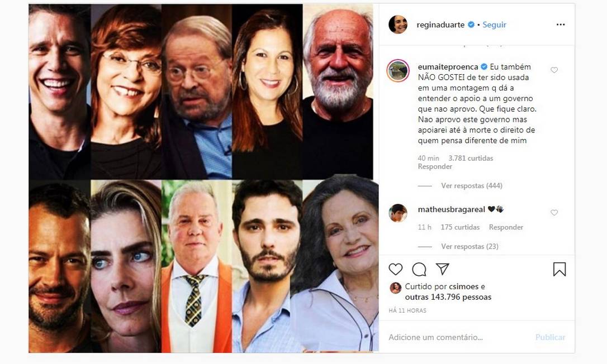Follow reginaduarte with the Seguir button
This screenshot has height=364, width=607.
coord(494,25)
